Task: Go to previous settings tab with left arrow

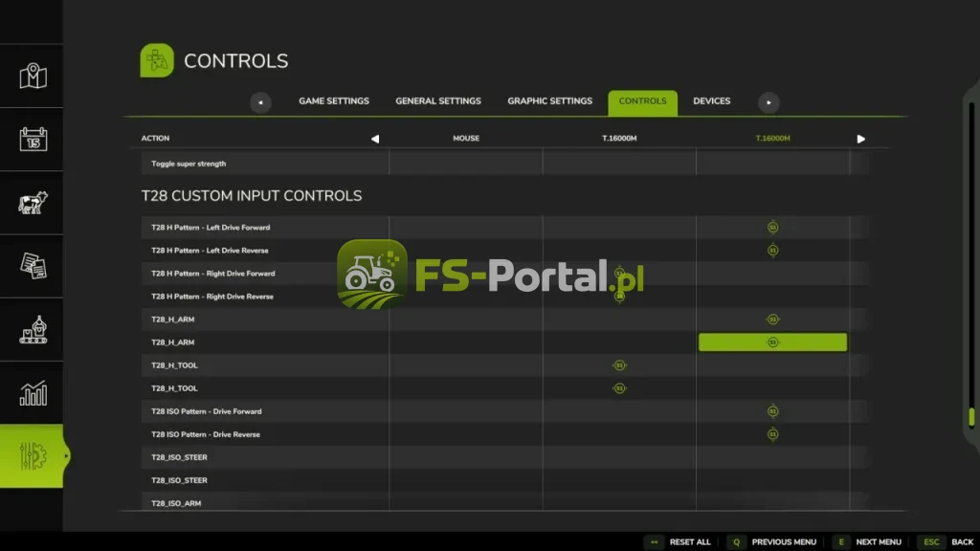Action: [260, 102]
